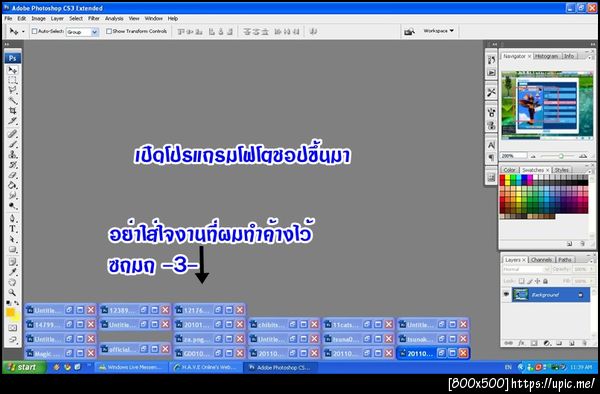Toggle Quick Mask mode in toolbox
Viewport: 600px width, 394px height.
13,328
